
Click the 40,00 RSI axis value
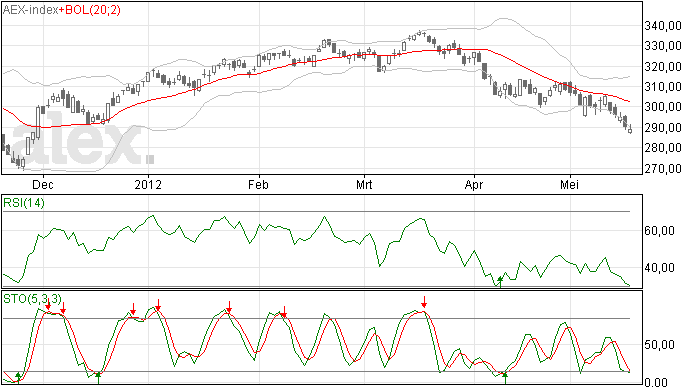coord(659,268)
